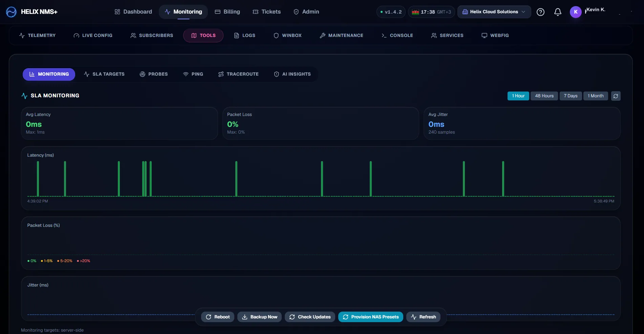Click the refresh icon beside 1 Month
644x334 pixels.
pos(616,96)
